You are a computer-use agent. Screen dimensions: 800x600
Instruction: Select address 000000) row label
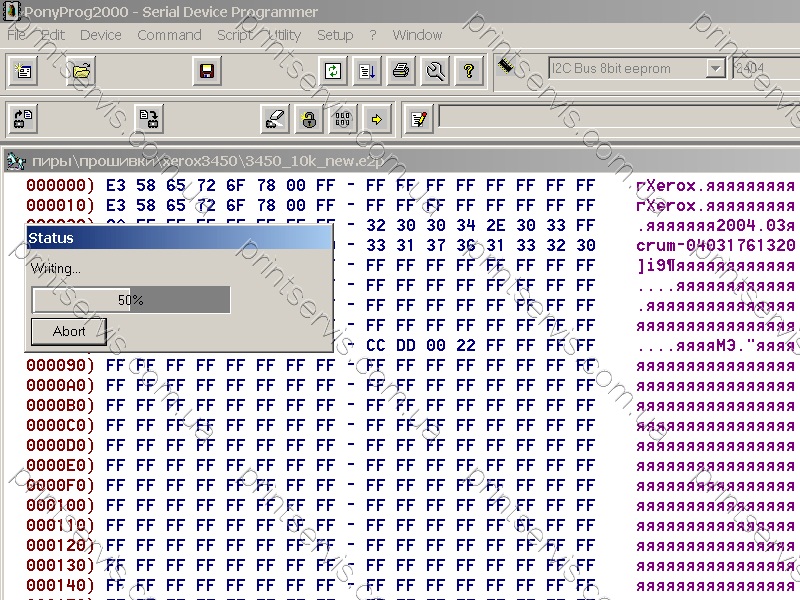[60, 185]
